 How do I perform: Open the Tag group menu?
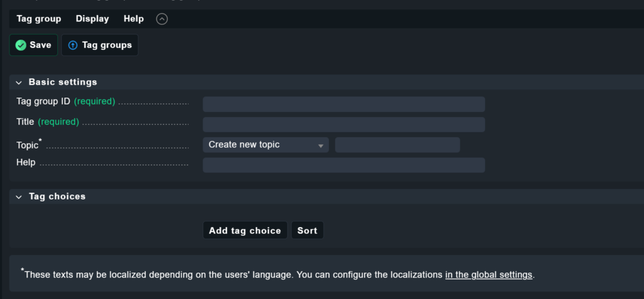click(39, 19)
